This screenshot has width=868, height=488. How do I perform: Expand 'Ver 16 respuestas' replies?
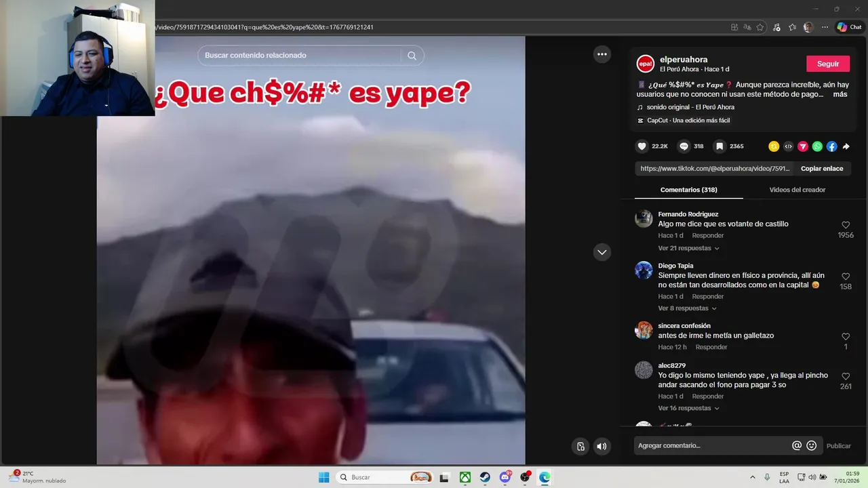(688, 408)
